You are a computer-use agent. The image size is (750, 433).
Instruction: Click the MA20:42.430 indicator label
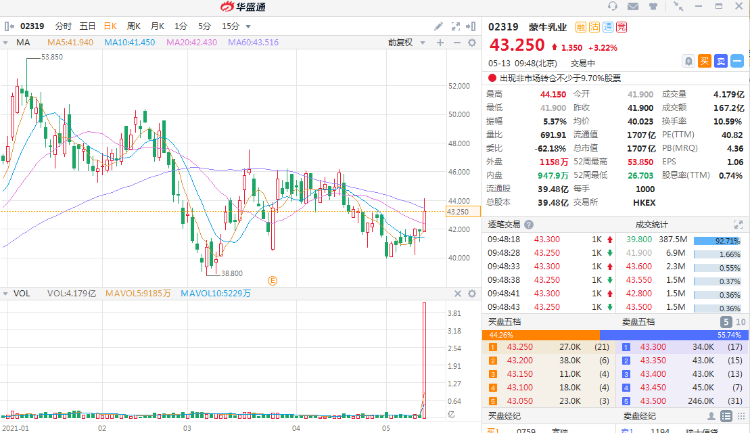click(x=192, y=43)
